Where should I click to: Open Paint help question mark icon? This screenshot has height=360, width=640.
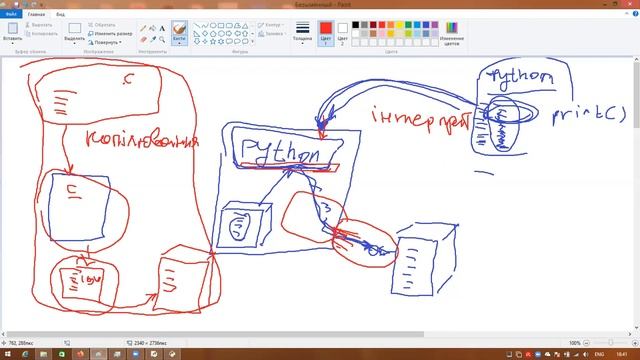point(636,14)
